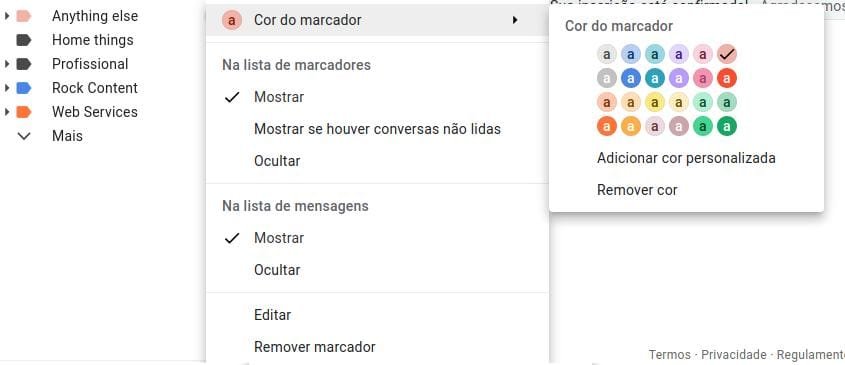Click the dark Profissional label icon
Viewport: 845px width, 365px height.
pyautogui.click(x=24, y=64)
